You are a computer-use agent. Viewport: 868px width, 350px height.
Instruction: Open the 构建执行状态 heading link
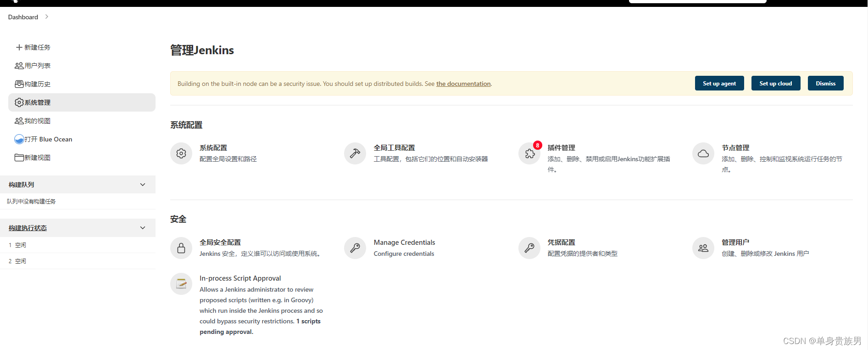(x=28, y=228)
